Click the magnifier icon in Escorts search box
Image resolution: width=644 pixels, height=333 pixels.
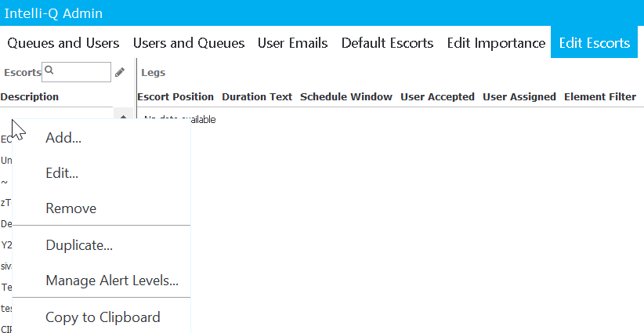(x=49, y=71)
